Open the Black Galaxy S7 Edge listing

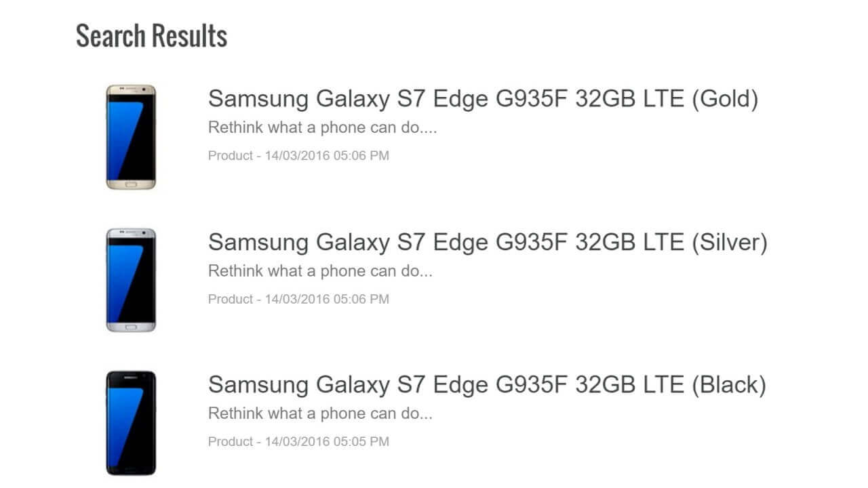tap(487, 385)
